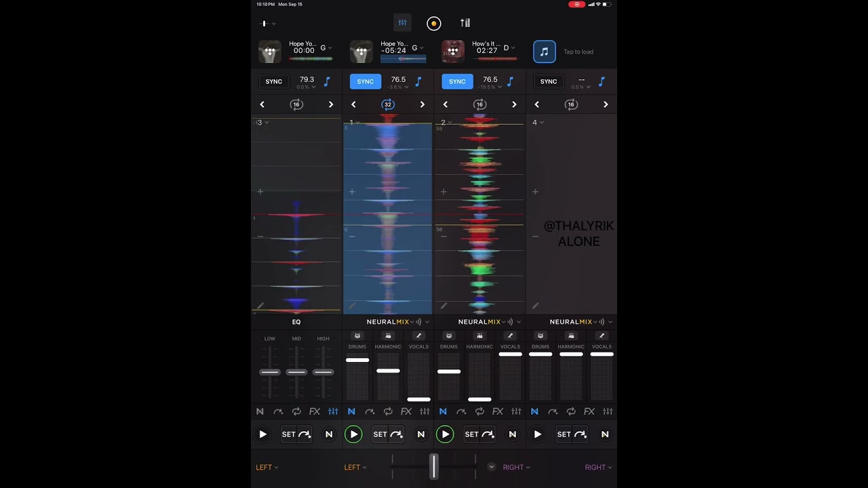This screenshot has height=488, width=868.
Task: Click deck 1 vocals fader handle
Action: (418, 399)
